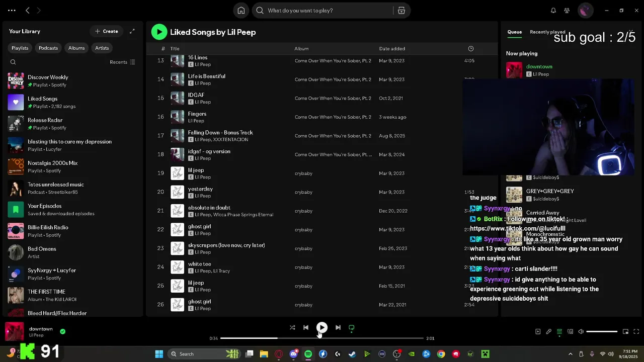Open the profile avatar menu

[585, 11]
